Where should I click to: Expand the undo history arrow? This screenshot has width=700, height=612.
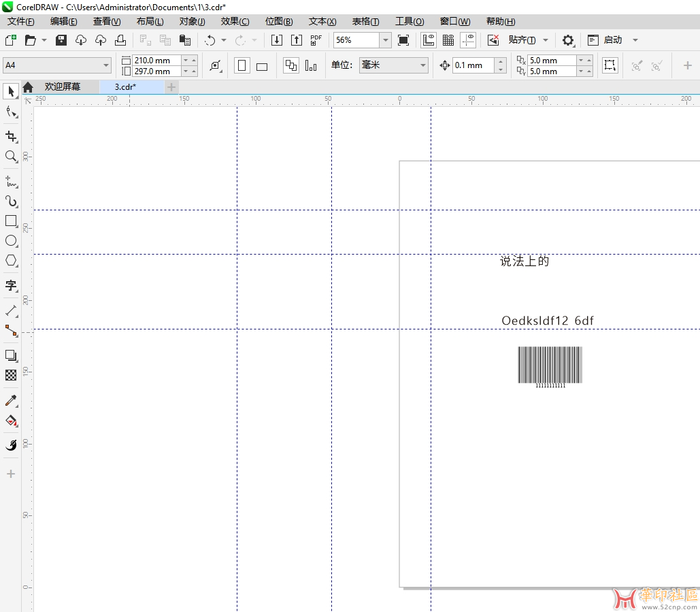[x=224, y=40]
